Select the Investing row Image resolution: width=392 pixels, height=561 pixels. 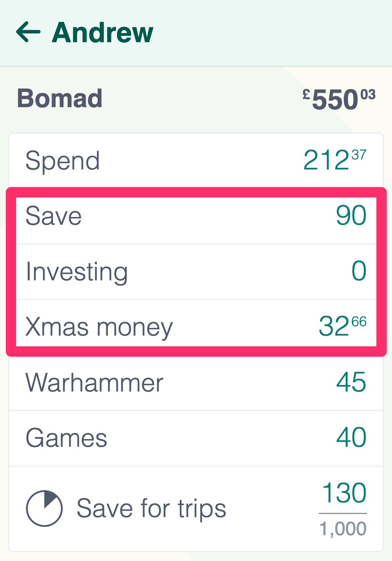coord(196,272)
